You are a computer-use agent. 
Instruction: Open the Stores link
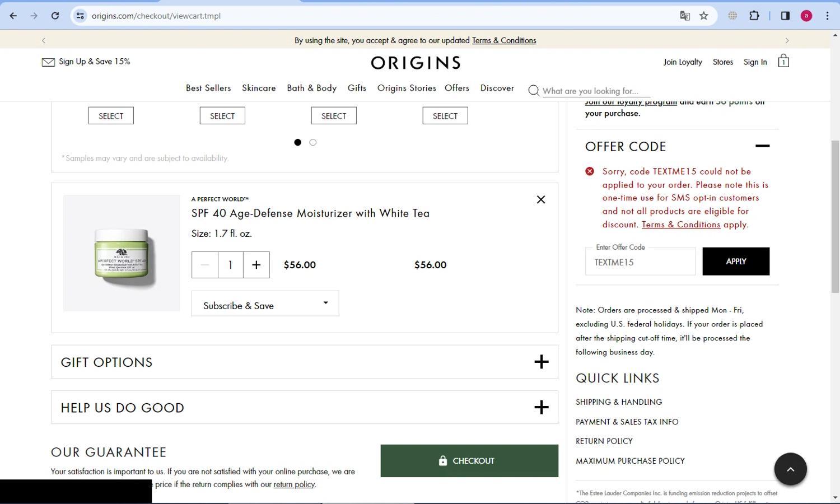(723, 62)
